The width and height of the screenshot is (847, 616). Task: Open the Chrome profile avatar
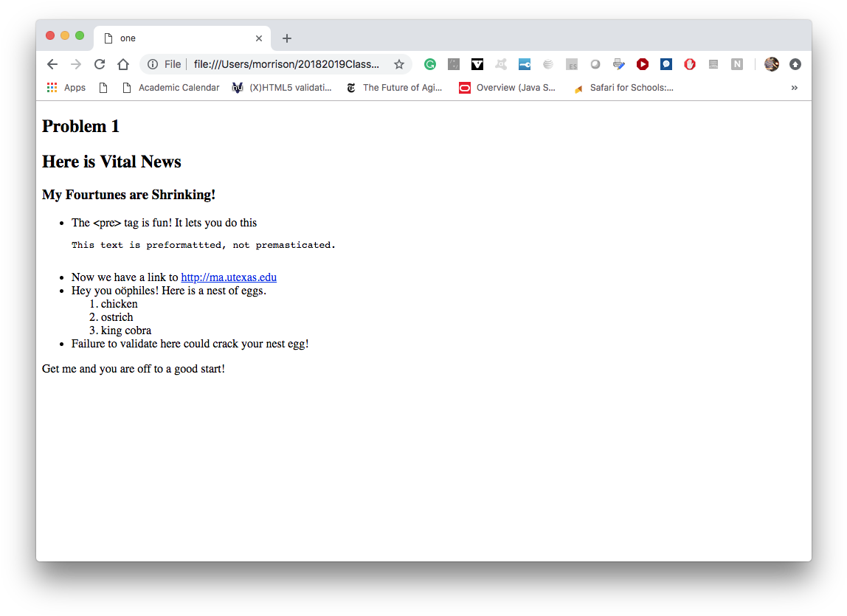(x=772, y=64)
